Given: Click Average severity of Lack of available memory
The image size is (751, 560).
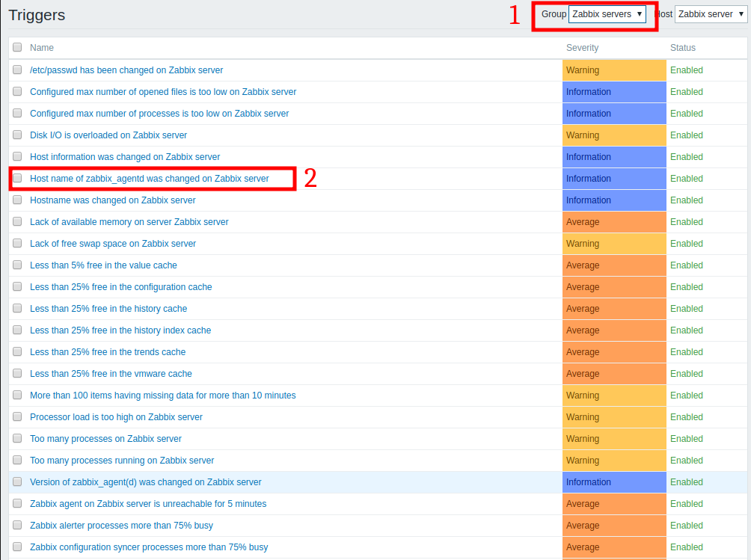Looking at the screenshot, I should [x=614, y=221].
